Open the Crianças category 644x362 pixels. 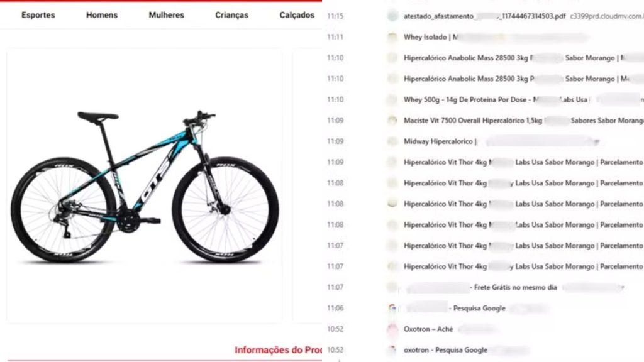click(231, 15)
